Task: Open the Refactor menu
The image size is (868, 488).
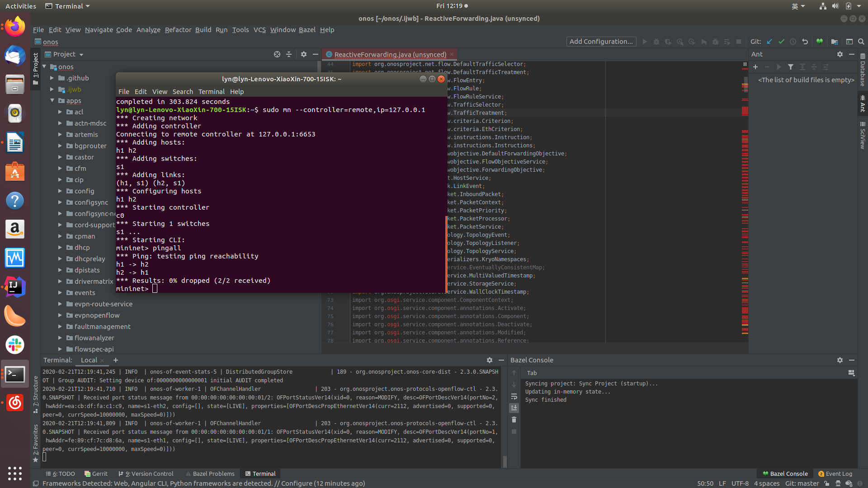Action: tap(178, 30)
